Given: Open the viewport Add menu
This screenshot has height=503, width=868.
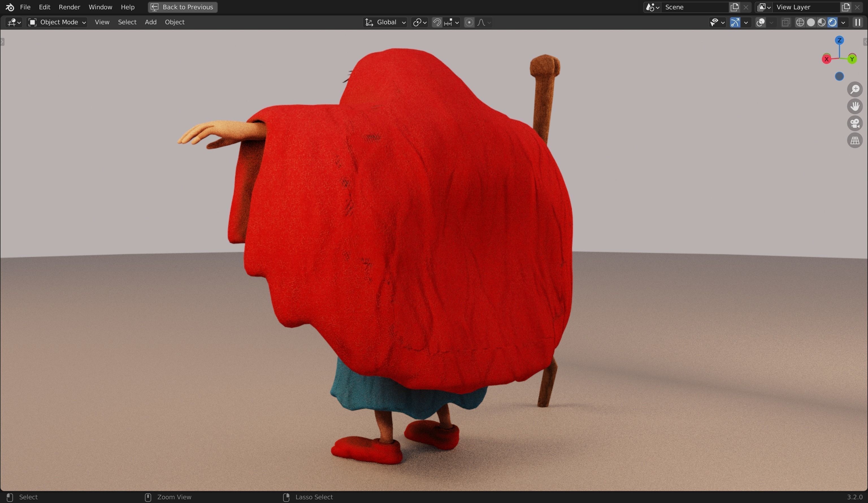Looking at the screenshot, I should pyautogui.click(x=151, y=22).
